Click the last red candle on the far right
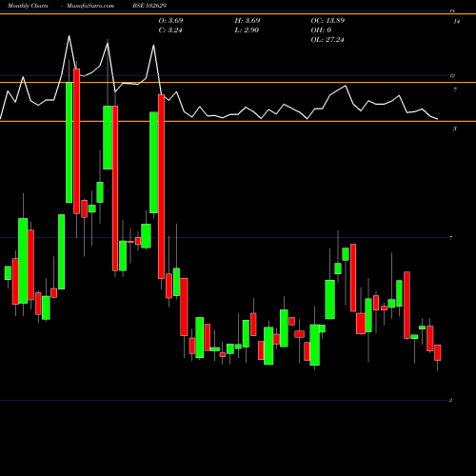The width and height of the screenshot is (476, 476). (x=438, y=352)
